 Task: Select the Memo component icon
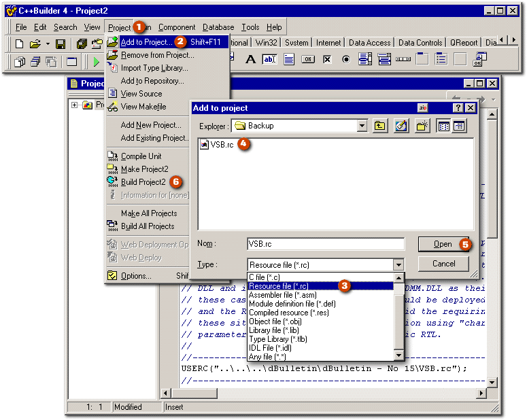coord(289,60)
